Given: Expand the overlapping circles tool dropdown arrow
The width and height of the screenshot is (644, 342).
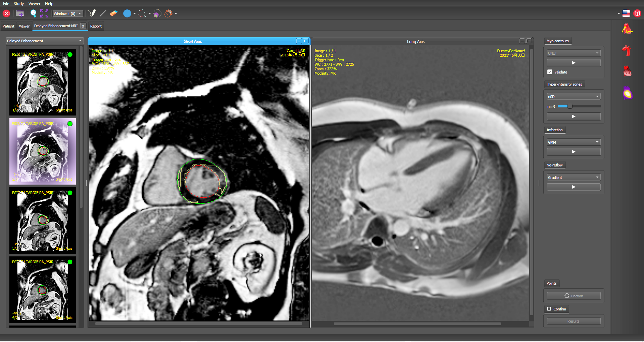Looking at the screenshot, I should [x=176, y=14].
